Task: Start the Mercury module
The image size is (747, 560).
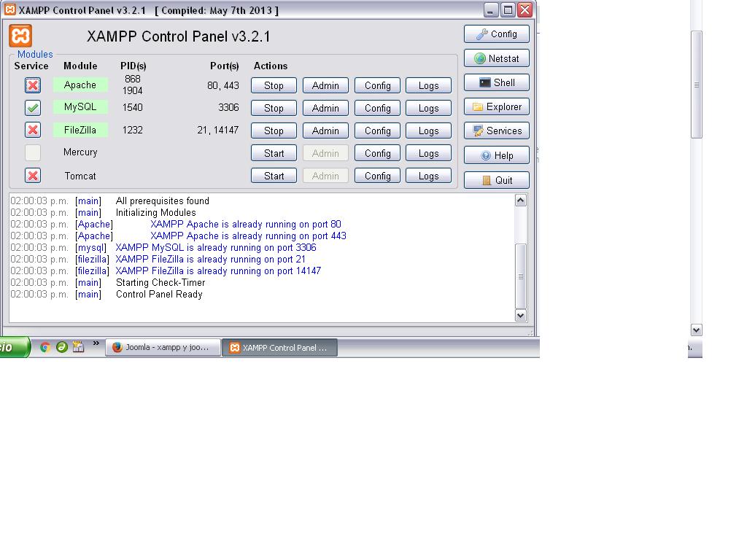Action: [x=274, y=153]
